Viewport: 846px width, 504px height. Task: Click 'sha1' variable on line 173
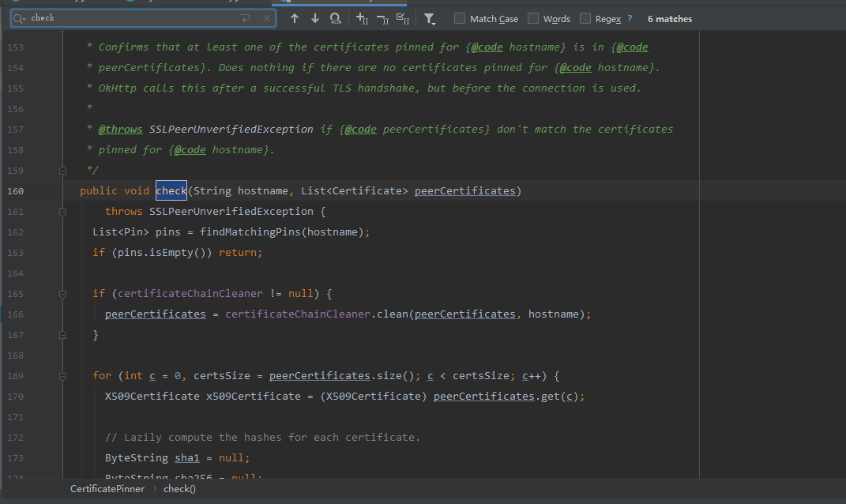pos(187,458)
